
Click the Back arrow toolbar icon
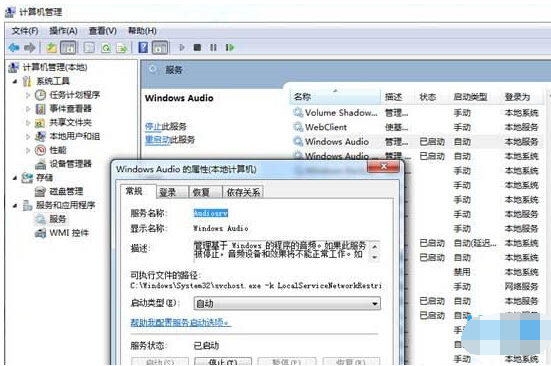(x=14, y=47)
